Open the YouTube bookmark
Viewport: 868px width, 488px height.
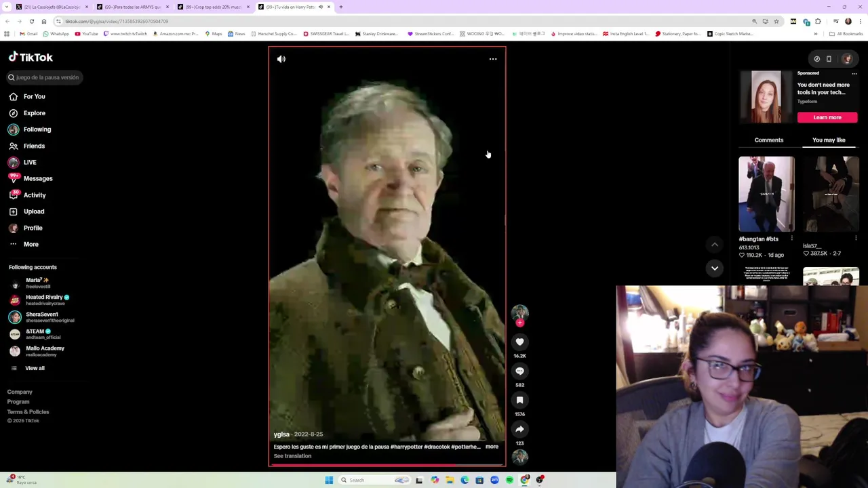tap(86, 34)
